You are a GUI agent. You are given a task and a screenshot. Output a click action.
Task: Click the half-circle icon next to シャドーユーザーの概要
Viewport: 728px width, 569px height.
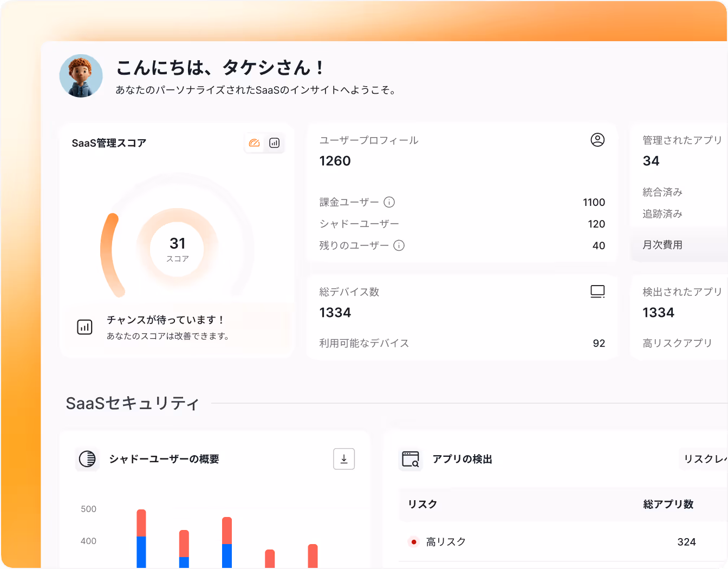coord(87,459)
